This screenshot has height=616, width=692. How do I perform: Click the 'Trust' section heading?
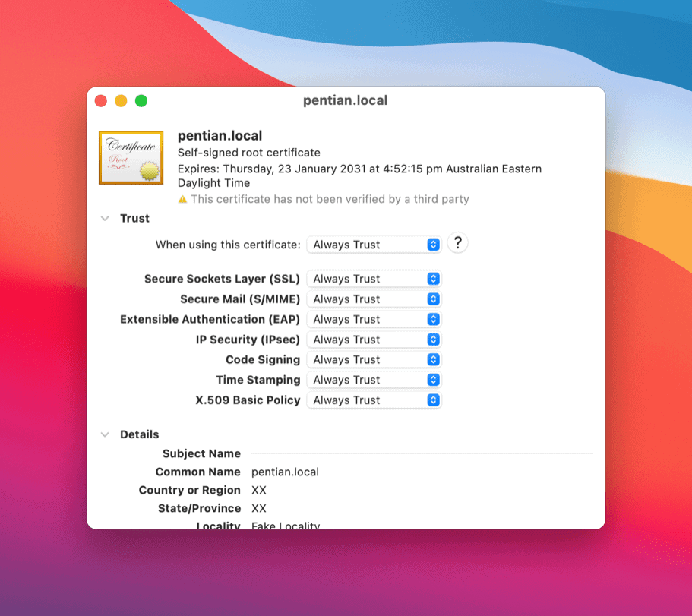pos(134,219)
